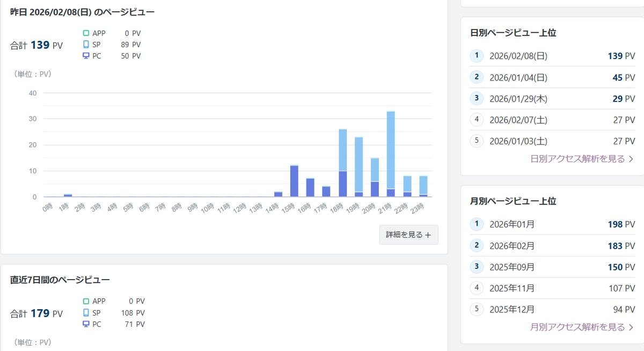
Task: Click PC monitor icon in yesterday's pageviews
Action: click(x=86, y=56)
